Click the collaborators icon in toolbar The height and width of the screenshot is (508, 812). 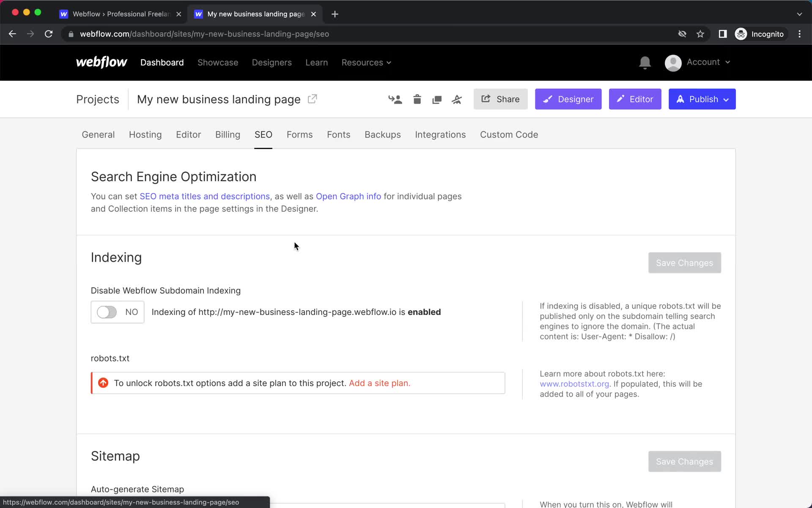(395, 99)
